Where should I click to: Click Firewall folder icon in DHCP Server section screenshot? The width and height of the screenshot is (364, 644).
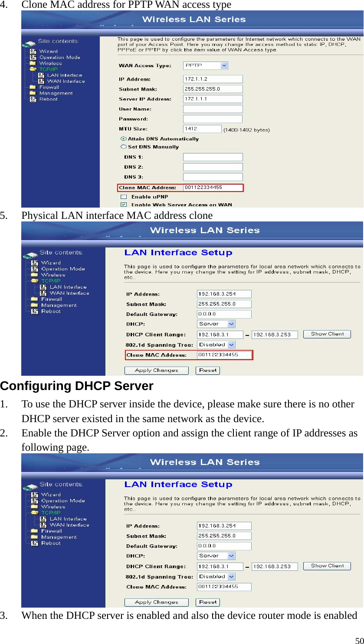[x=35, y=531]
